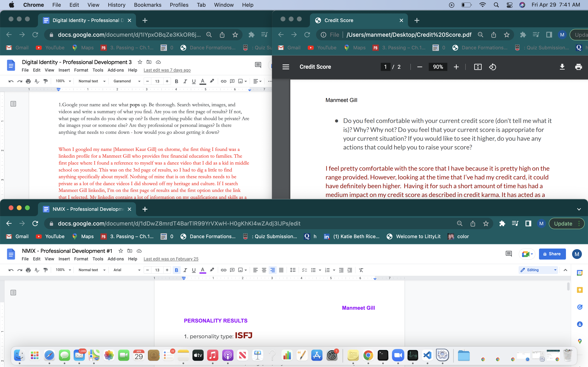Open the PDF sidebar menu icon
588x367 pixels.
tap(286, 67)
